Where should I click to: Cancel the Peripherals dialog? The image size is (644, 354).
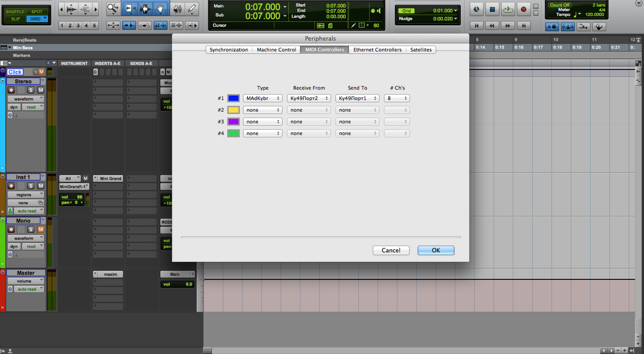(x=391, y=250)
